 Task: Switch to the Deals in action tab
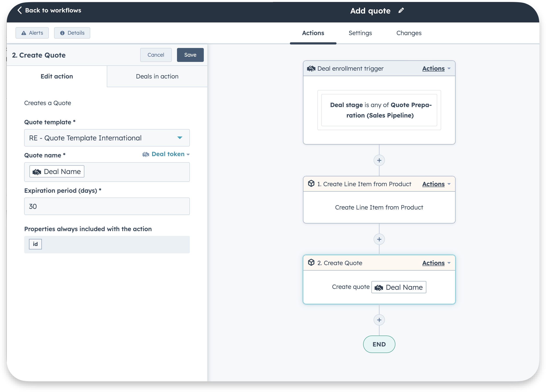pos(157,76)
